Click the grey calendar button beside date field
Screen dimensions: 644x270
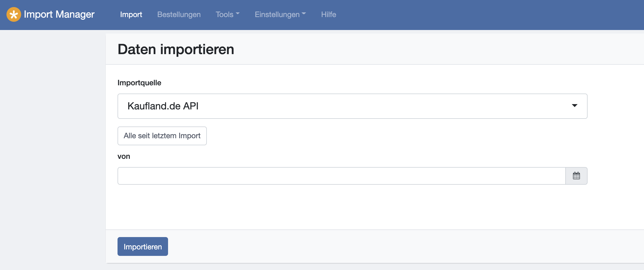[x=576, y=176]
